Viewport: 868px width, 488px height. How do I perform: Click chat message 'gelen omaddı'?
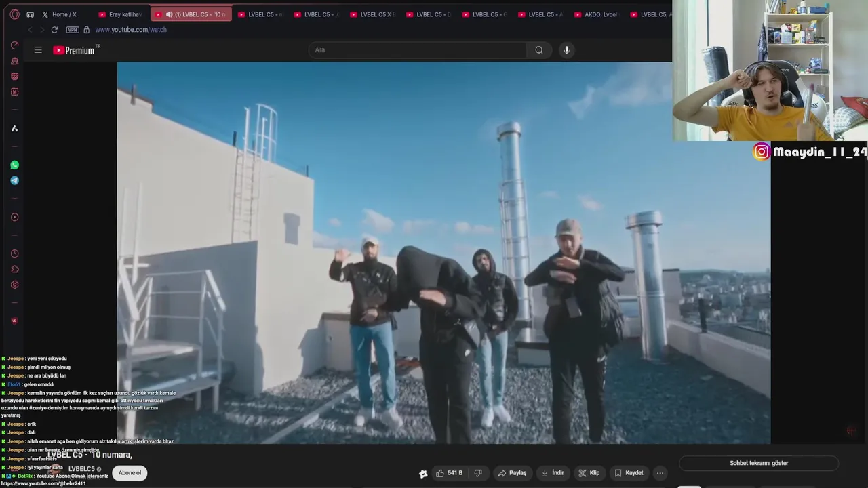(39, 385)
